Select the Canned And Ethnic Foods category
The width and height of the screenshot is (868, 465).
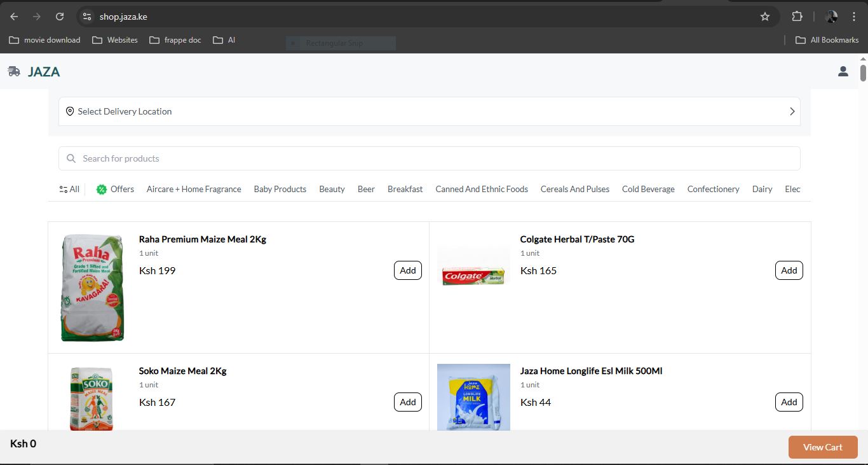482,190
